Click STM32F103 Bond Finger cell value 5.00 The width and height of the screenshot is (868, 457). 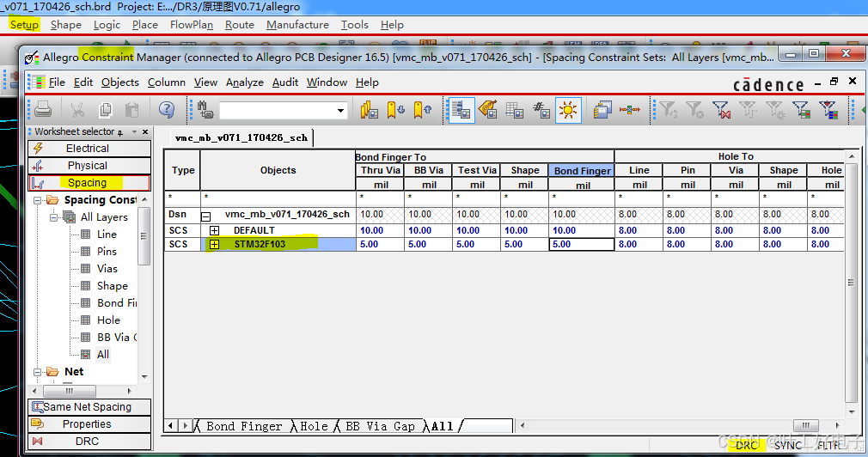582,245
